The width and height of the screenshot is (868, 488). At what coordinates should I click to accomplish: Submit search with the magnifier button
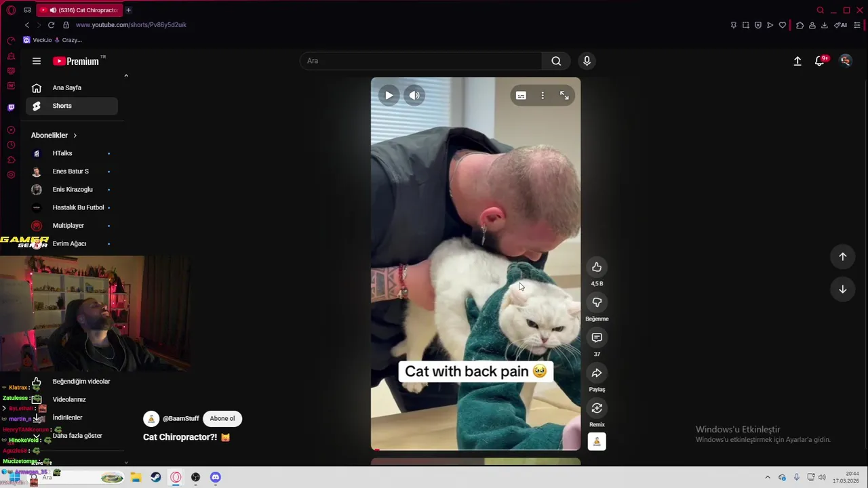pyautogui.click(x=556, y=61)
